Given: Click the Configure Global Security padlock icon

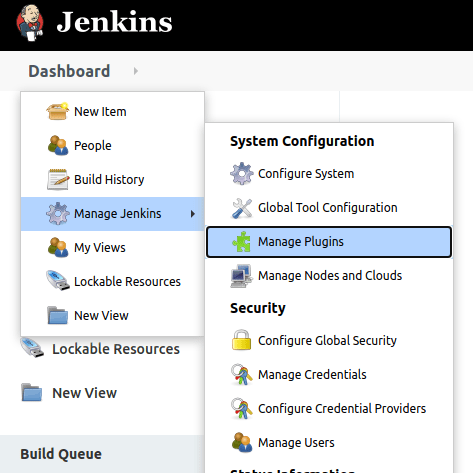Looking at the screenshot, I should pos(241,340).
